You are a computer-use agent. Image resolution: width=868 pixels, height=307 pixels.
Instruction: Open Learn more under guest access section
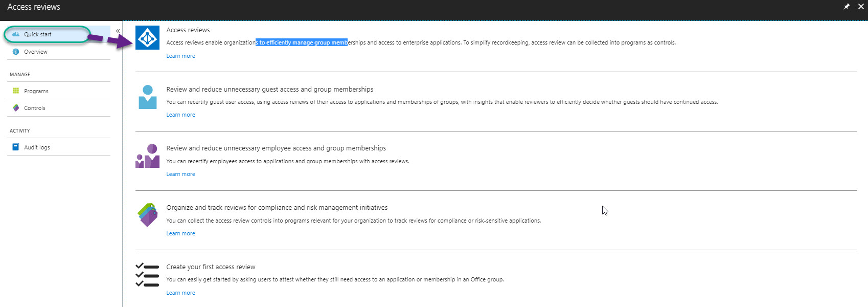pos(180,115)
